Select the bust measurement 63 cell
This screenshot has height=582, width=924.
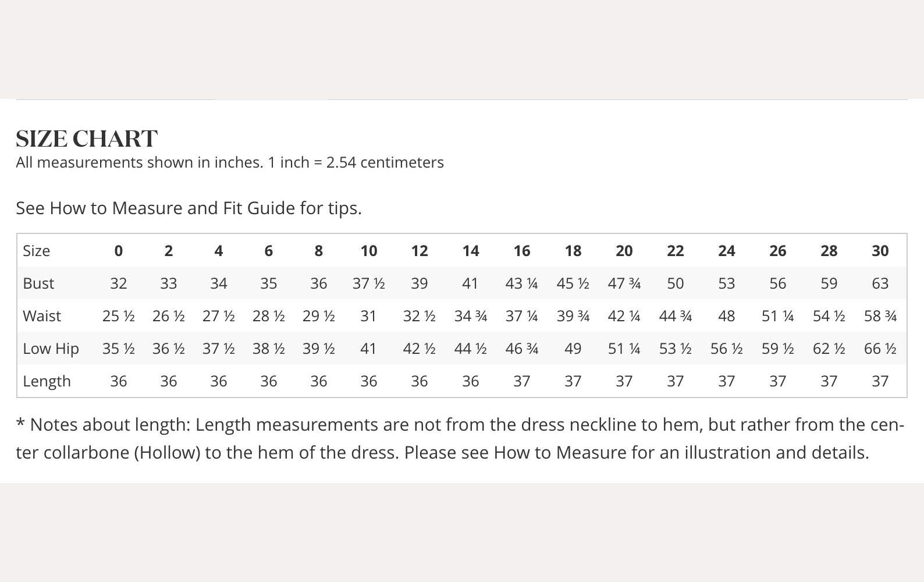point(880,283)
